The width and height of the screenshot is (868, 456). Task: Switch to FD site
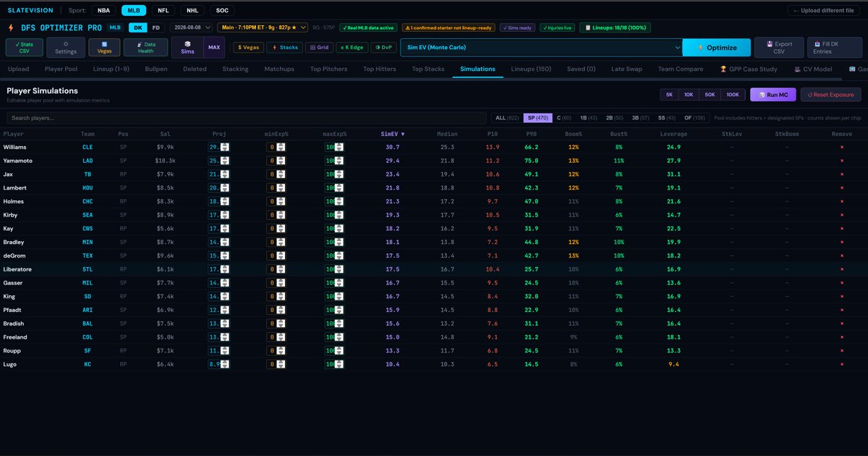tap(156, 28)
